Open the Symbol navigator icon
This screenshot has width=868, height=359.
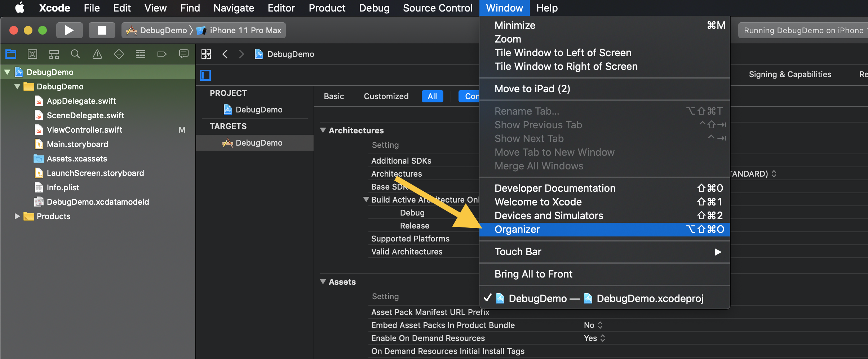(54, 54)
